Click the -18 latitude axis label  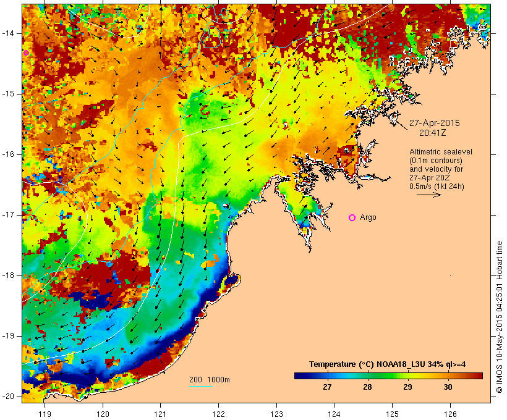click(8, 275)
